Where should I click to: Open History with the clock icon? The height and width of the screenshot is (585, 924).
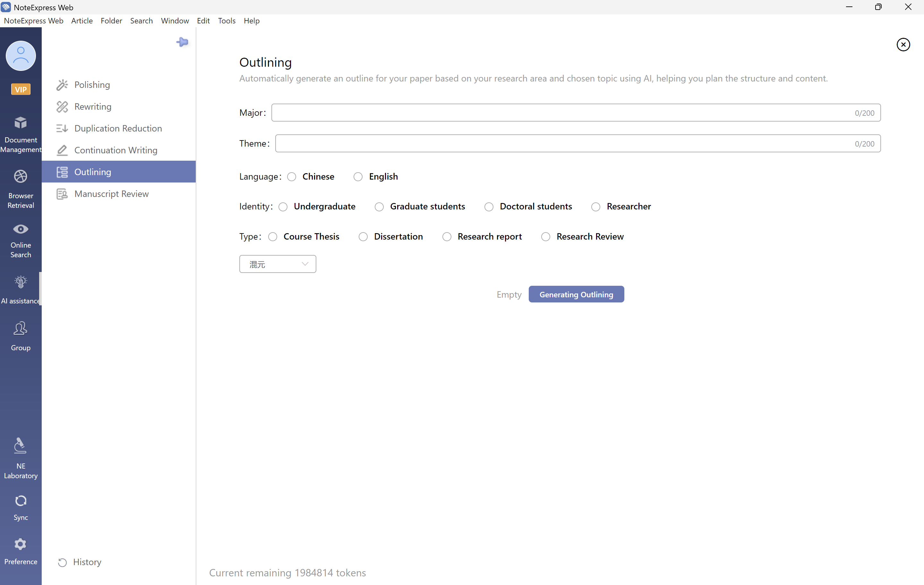point(62,562)
